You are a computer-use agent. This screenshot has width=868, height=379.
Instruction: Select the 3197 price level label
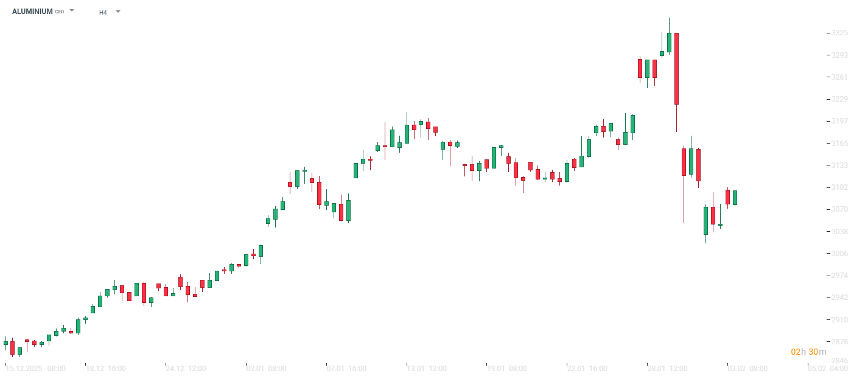[x=839, y=121]
